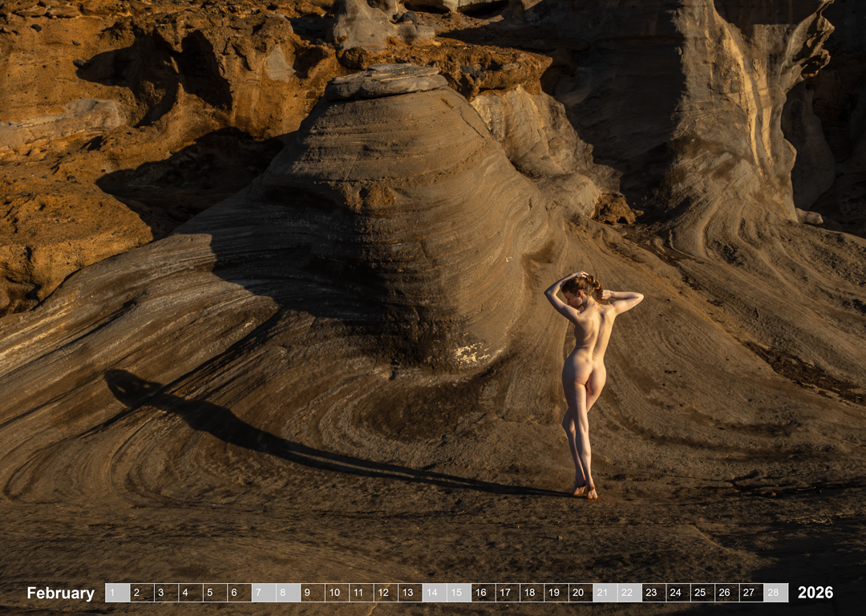
Task: Select day 17 in the calendar strip
Action: coord(508,593)
